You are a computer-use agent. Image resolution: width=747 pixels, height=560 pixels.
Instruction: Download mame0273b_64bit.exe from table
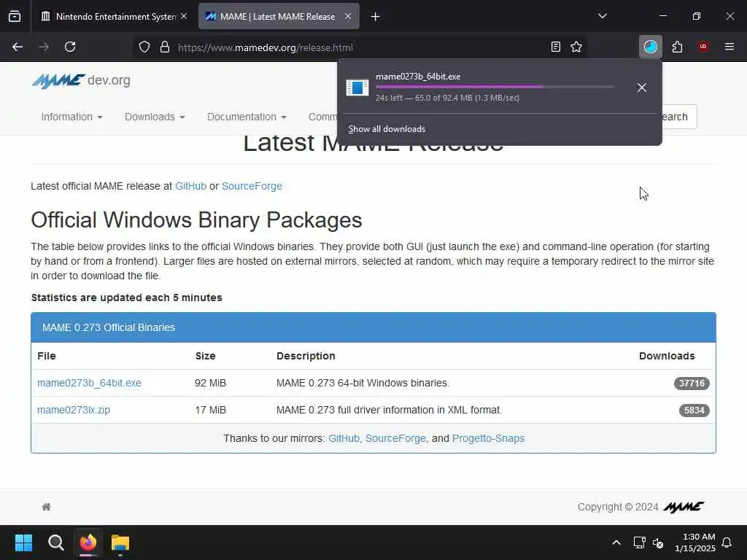click(89, 383)
